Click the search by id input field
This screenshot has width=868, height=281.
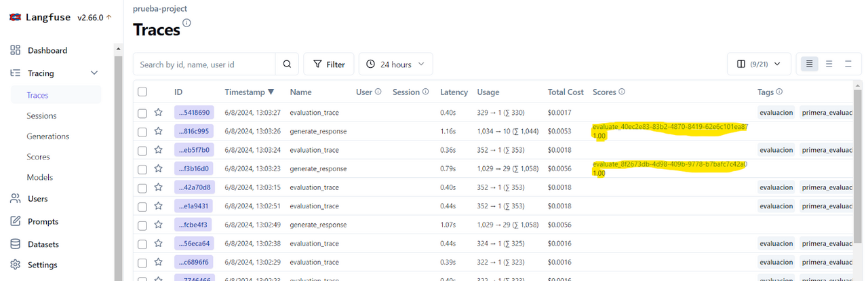[x=204, y=64]
